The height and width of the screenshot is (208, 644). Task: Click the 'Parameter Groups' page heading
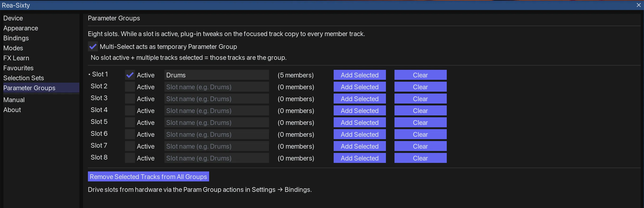point(114,18)
